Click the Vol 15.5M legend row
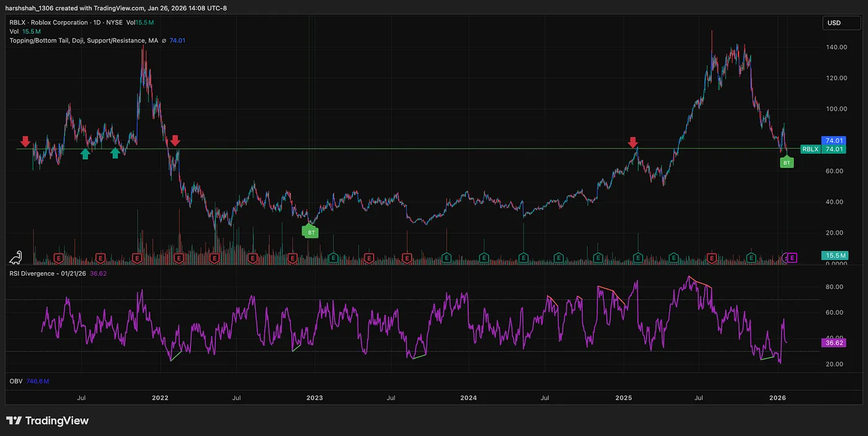 25,31
